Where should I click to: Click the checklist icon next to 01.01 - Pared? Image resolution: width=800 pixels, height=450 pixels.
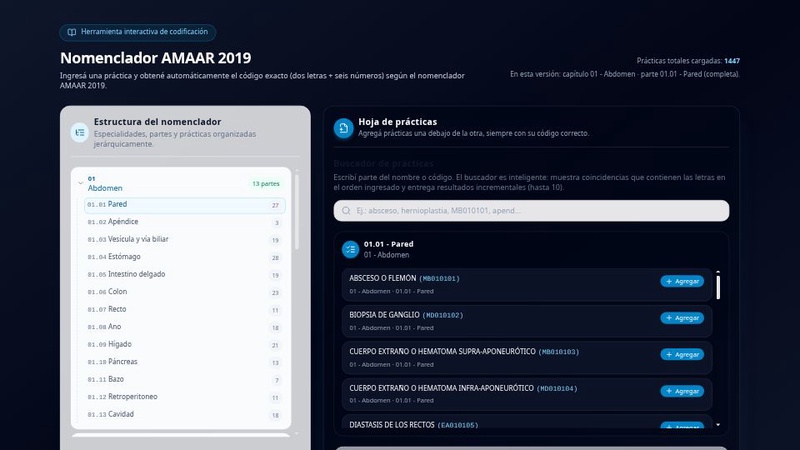coord(351,249)
